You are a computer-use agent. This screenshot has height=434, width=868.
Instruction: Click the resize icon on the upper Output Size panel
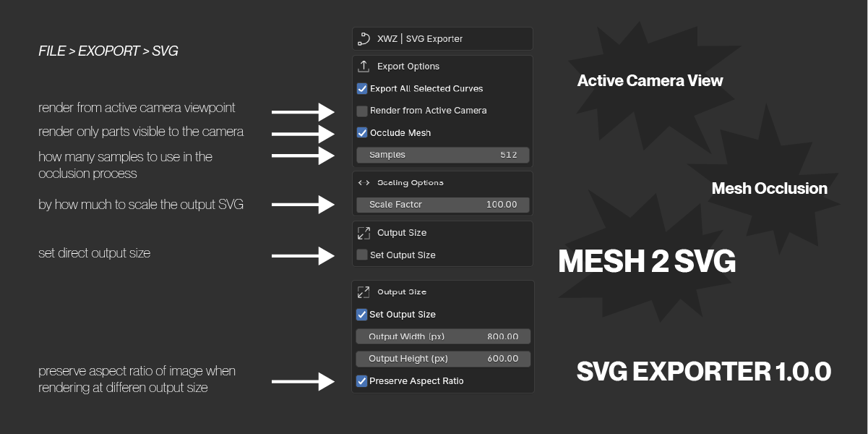point(365,233)
